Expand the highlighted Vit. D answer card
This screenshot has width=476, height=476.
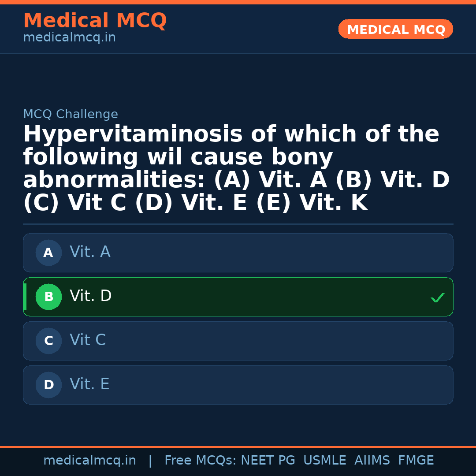click(x=238, y=297)
